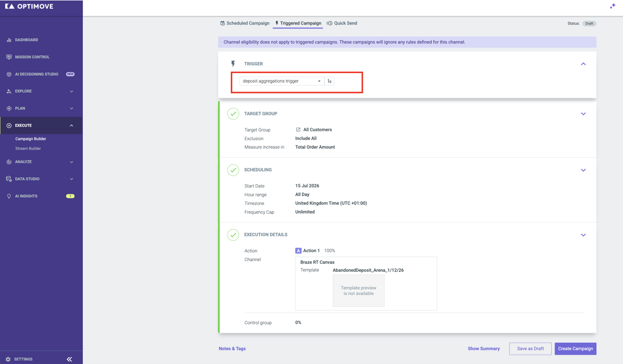
Task: Click the Create Campaign button
Action: tap(575, 348)
